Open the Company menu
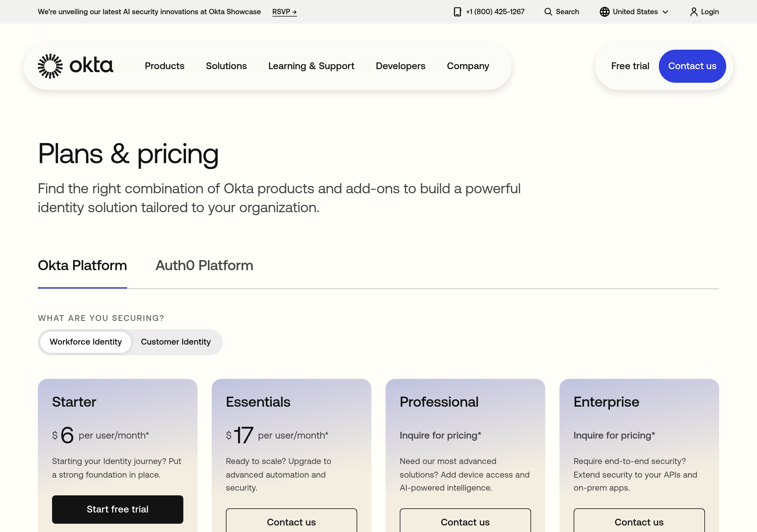 coord(468,66)
